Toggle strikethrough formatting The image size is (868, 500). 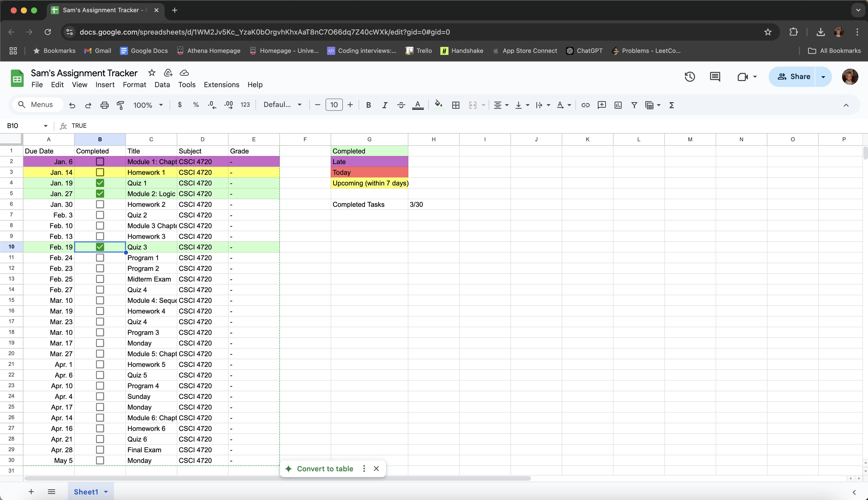[x=401, y=105]
